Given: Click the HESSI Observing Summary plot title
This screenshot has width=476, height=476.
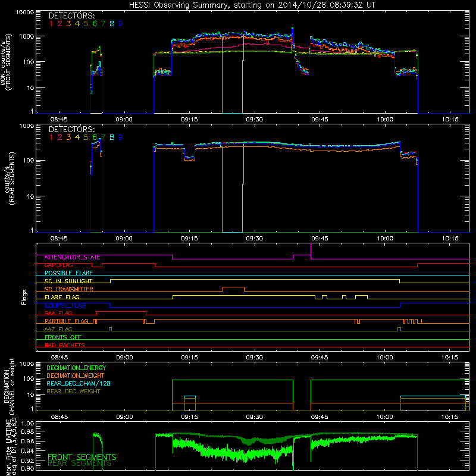Looking at the screenshot, I should pos(252,5).
